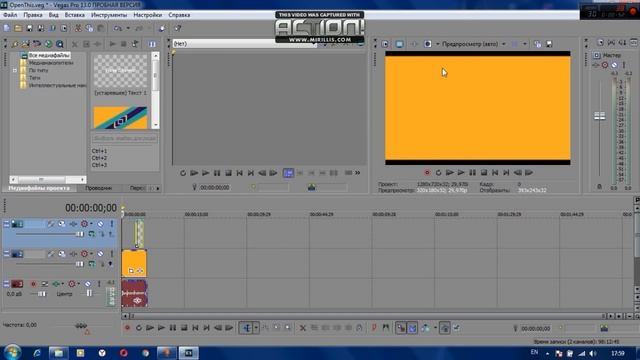Select the orange striped media thumbnail

tap(120, 118)
